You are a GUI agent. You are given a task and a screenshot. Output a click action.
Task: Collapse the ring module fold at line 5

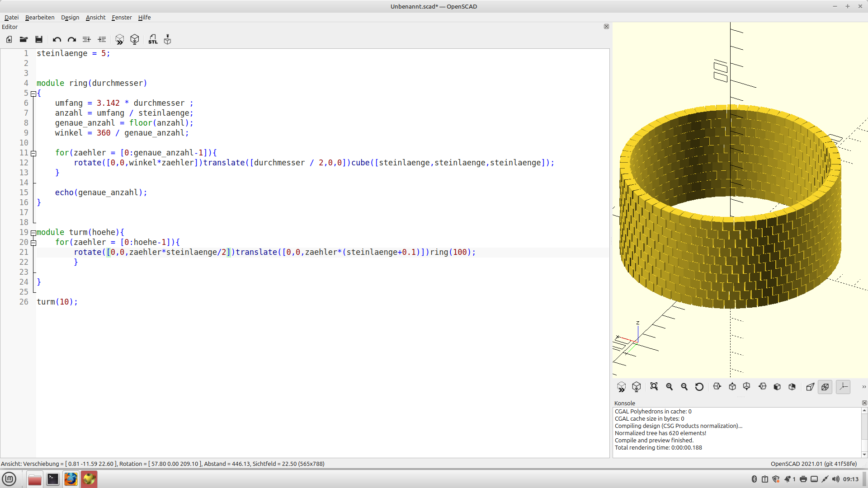(x=33, y=94)
